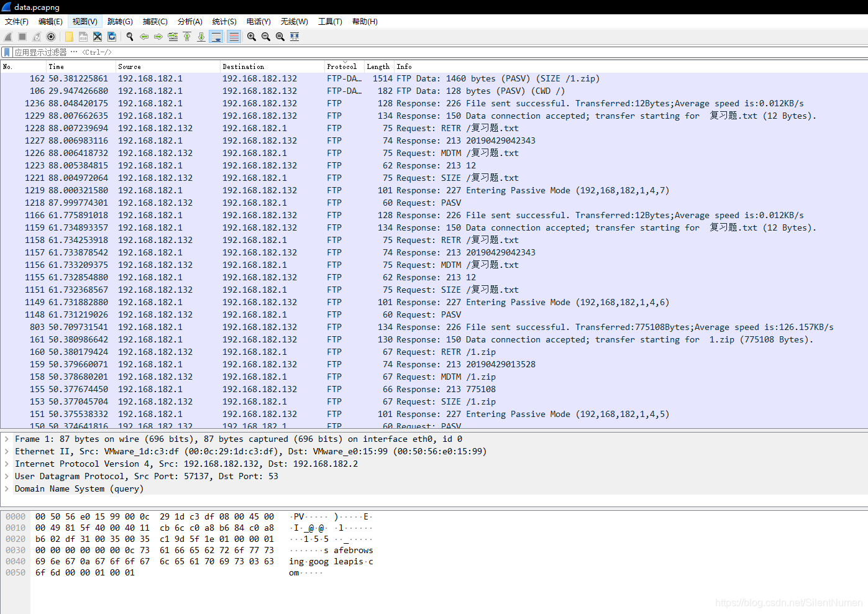Stop the capture with the square icon
The width and height of the screenshot is (868, 614).
(x=22, y=37)
